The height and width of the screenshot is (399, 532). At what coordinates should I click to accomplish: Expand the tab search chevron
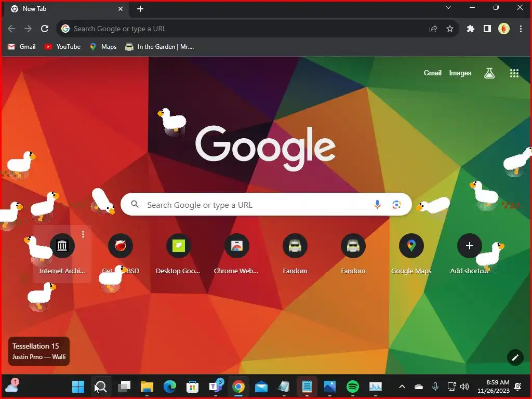[448, 7]
